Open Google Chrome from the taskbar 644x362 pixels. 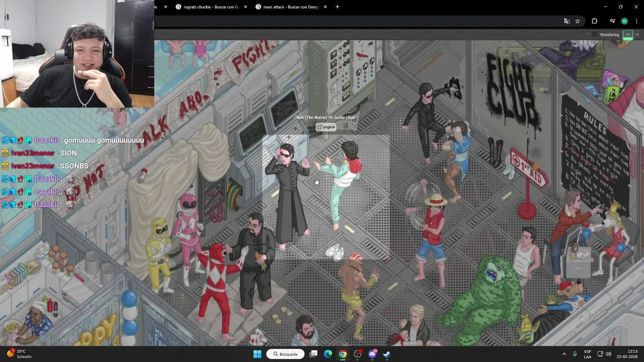click(343, 354)
